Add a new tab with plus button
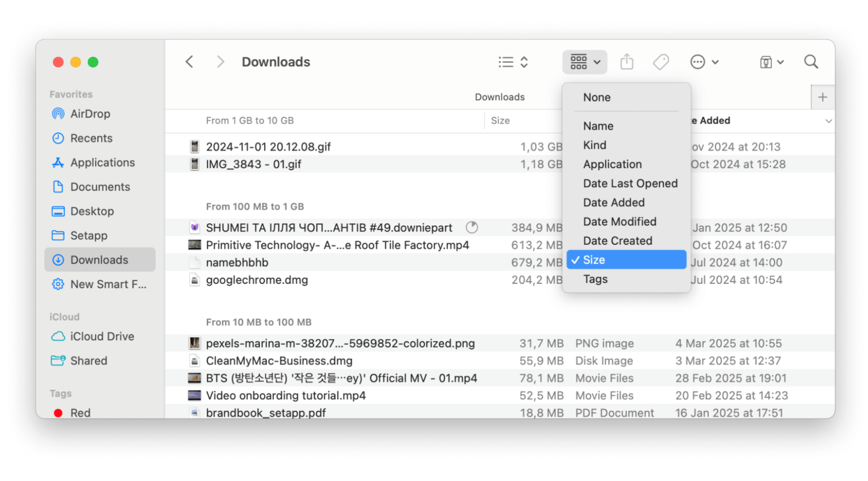Screen dimensions: 868x481 click(x=823, y=97)
